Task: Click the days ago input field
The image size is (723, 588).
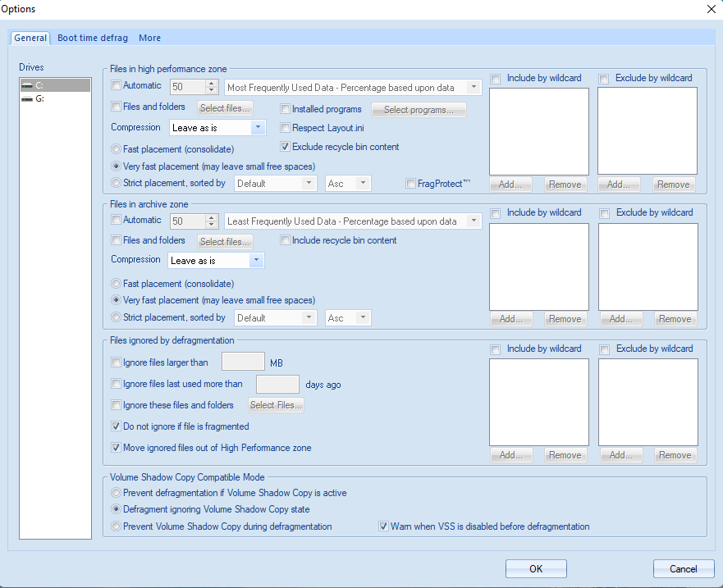Action: point(277,384)
